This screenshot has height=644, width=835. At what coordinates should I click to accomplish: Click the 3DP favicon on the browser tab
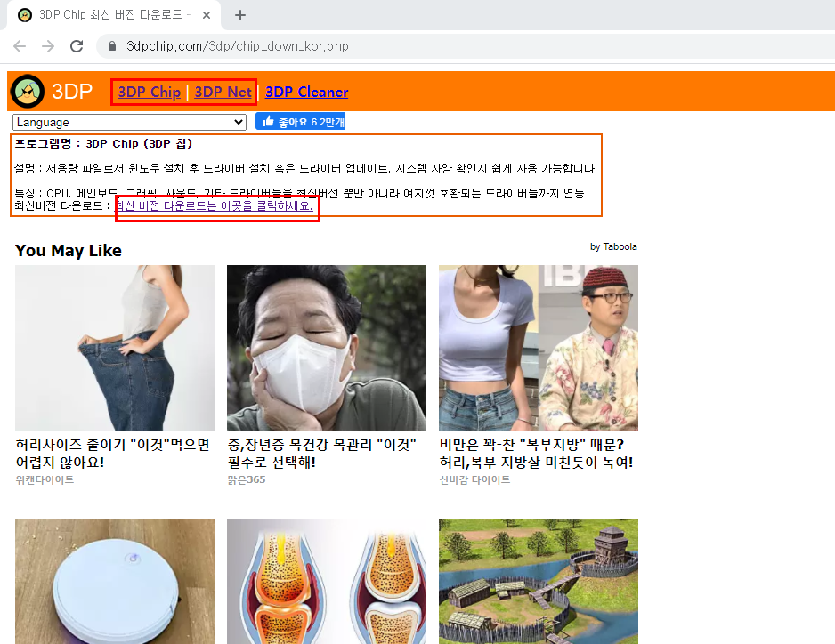click(24, 15)
